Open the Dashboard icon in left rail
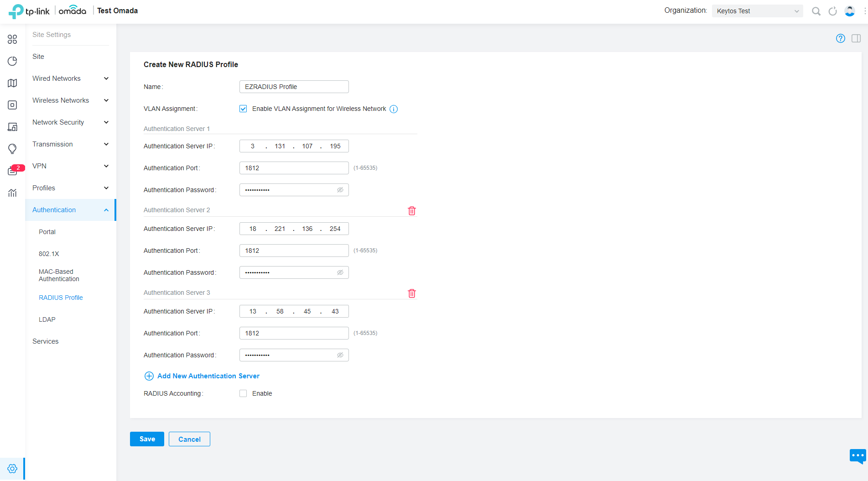 coord(12,39)
